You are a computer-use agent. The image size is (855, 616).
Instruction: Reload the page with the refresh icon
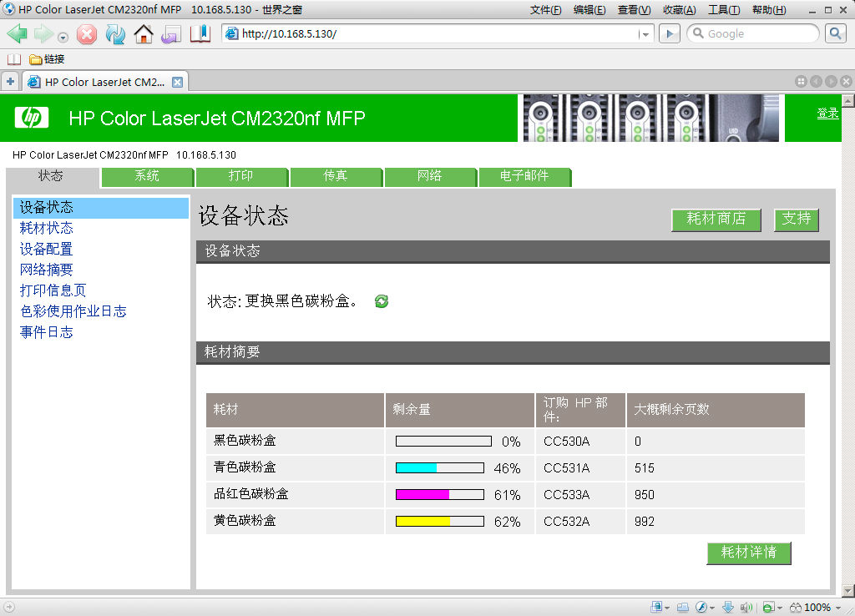[115, 34]
